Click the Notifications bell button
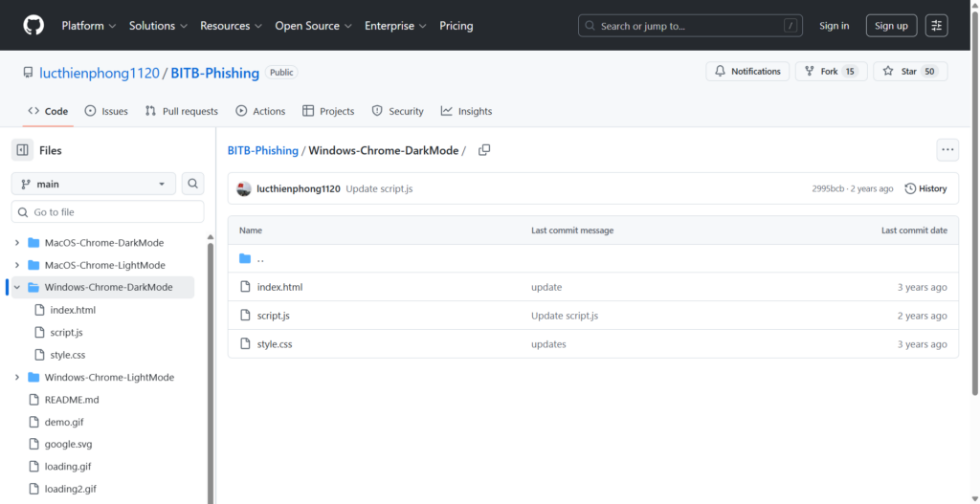The width and height of the screenshot is (980, 504). pos(747,72)
